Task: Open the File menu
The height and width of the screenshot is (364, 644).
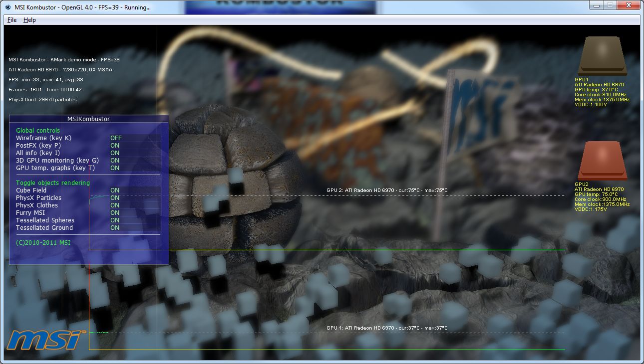Action: [12, 20]
